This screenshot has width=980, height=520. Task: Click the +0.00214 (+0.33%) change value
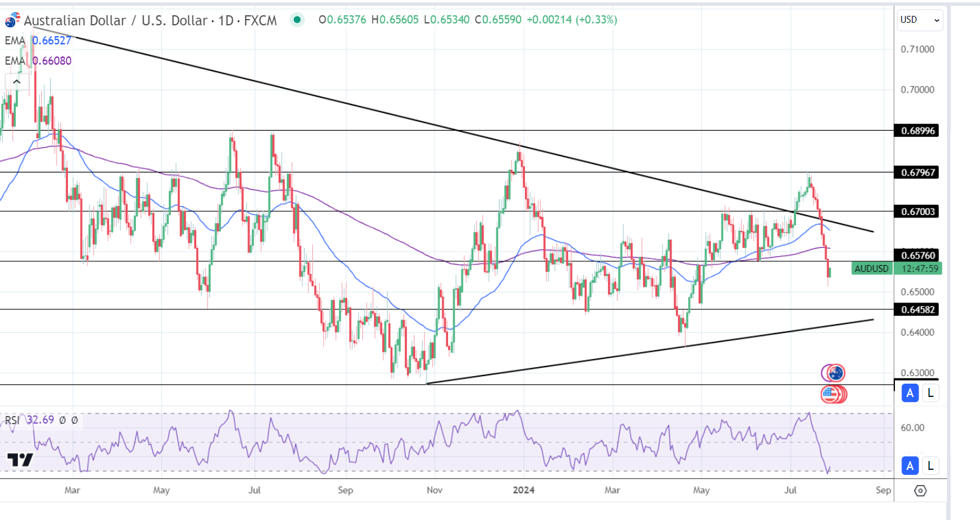tap(571, 20)
